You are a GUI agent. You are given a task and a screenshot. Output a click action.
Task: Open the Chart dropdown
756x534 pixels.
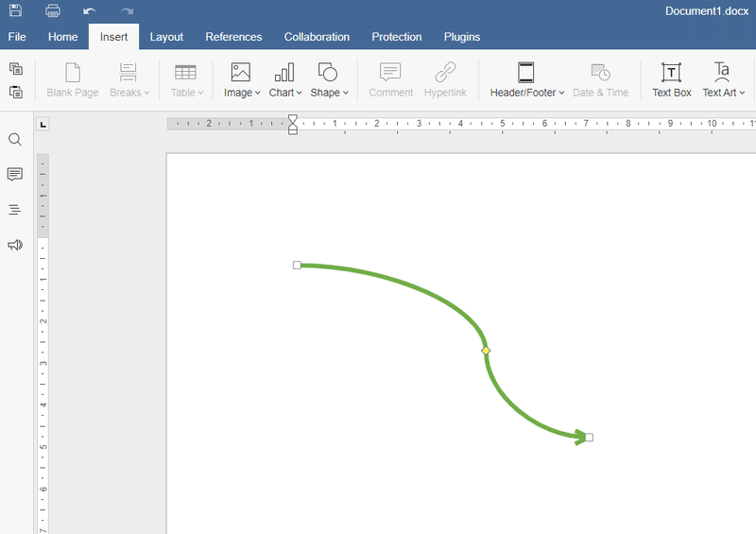pyautogui.click(x=285, y=80)
